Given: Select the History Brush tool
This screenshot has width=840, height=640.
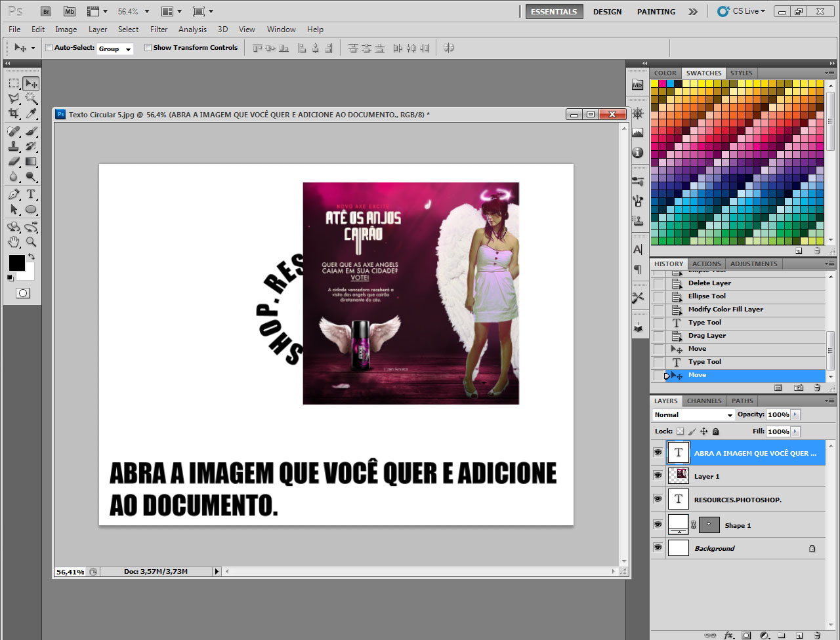Looking at the screenshot, I should click(31, 146).
